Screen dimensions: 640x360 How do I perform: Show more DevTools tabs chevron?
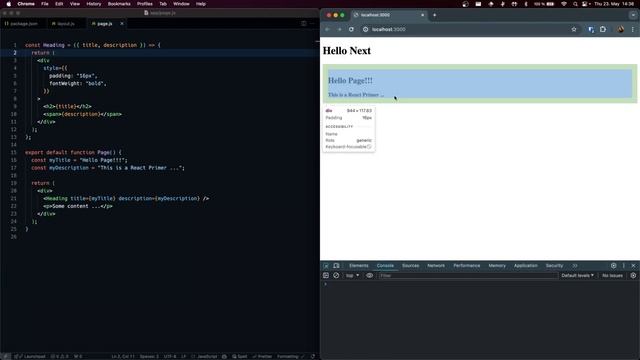(x=575, y=266)
